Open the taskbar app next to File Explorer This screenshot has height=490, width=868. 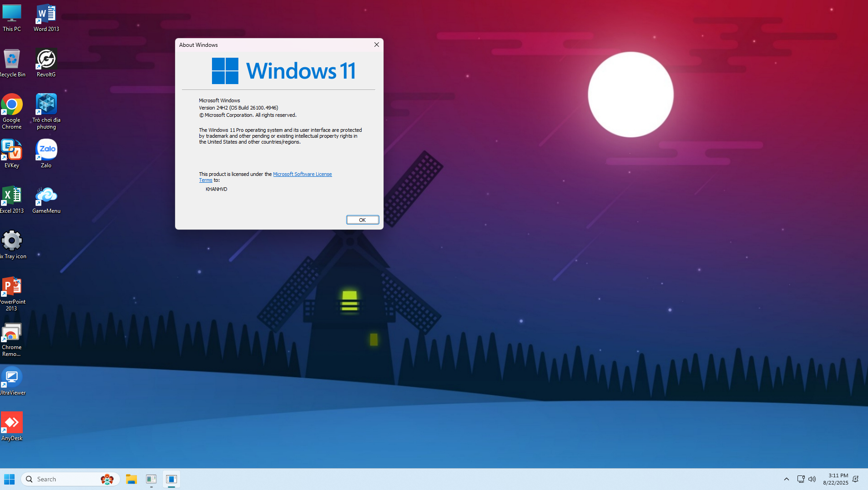coord(151,479)
